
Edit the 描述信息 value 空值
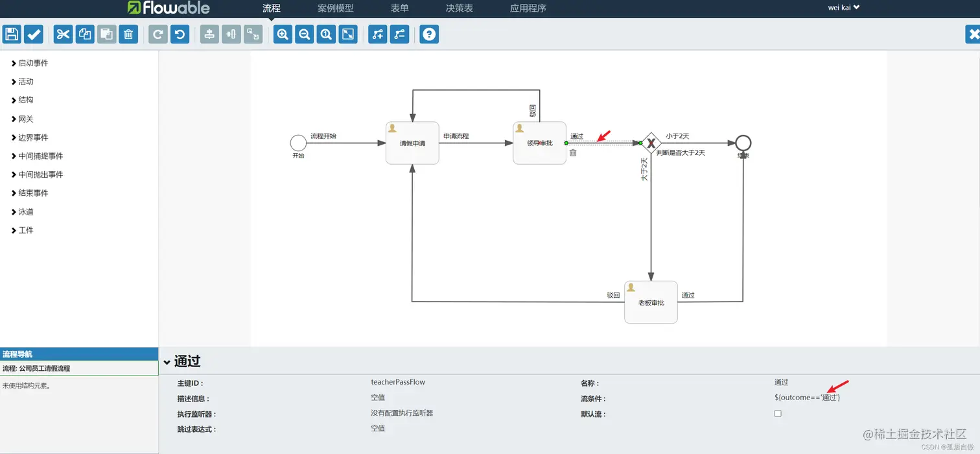[x=378, y=398]
